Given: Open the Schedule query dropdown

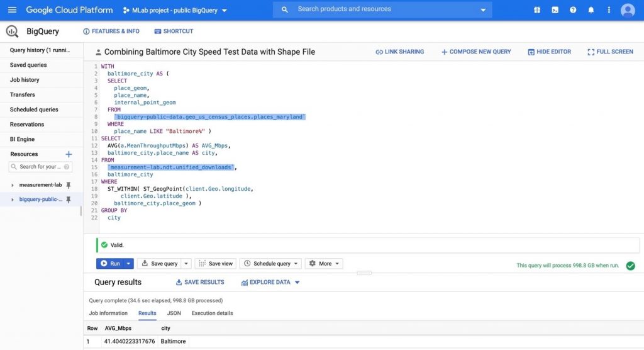Looking at the screenshot, I should pos(270,264).
